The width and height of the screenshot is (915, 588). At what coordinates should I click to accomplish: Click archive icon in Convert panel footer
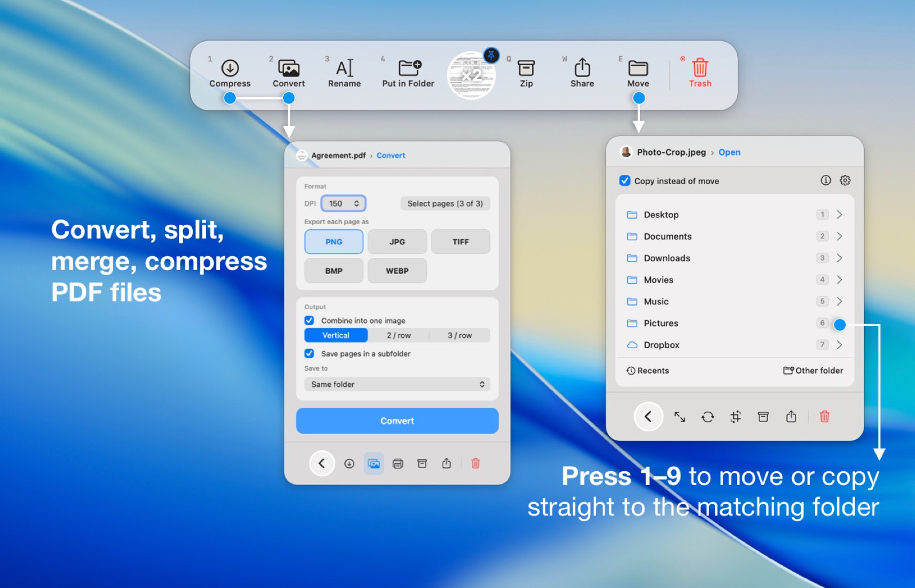tap(422, 463)
